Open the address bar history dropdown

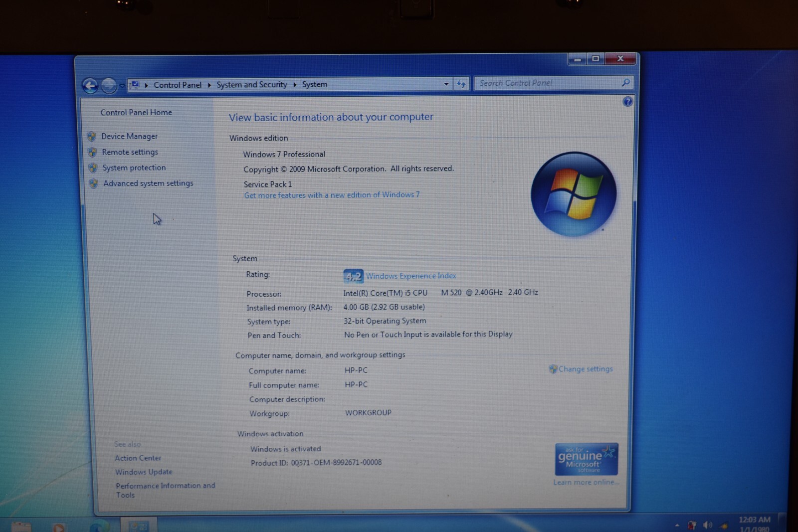point(446,84)
